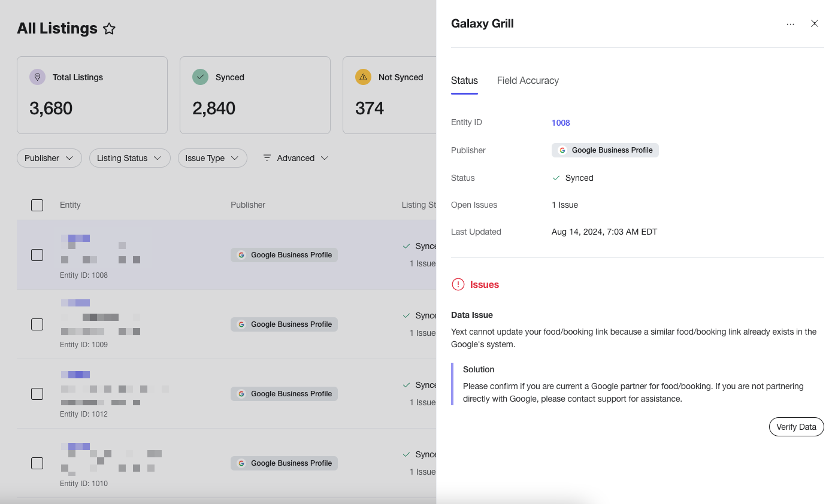Click synced checkmark in Entity 1012 row
This screenshot has width=835, height=504.
click(x=407, y=385)
